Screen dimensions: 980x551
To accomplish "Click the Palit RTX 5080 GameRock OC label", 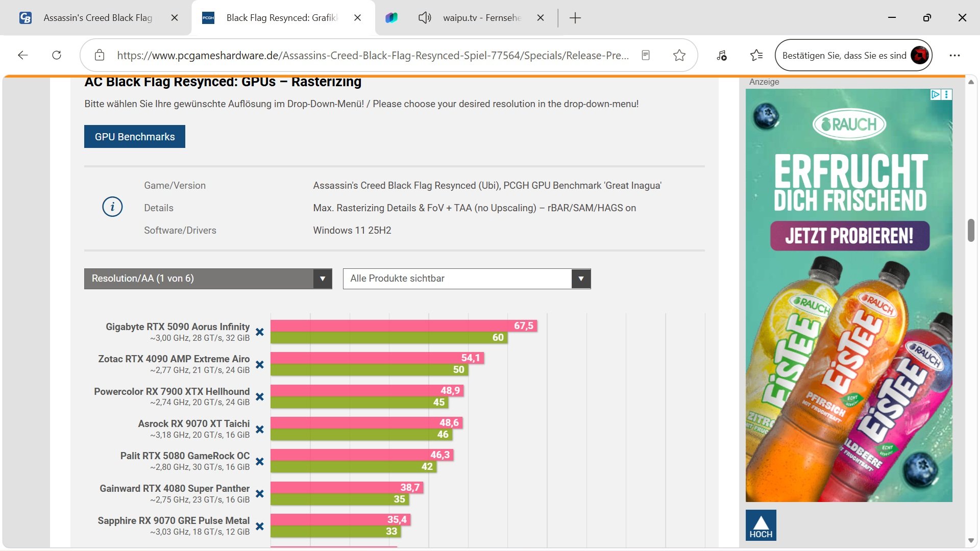I will coord(185,456).
